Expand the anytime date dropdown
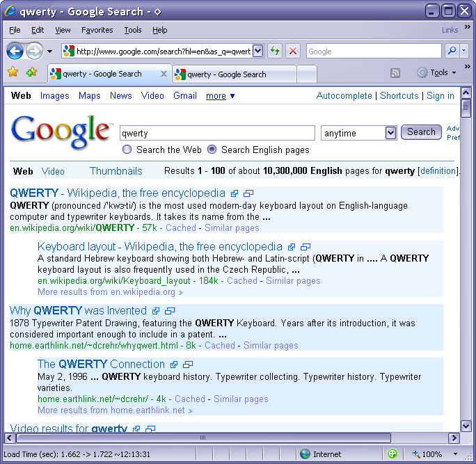This screenshot has height=464, width=476. 390,133
